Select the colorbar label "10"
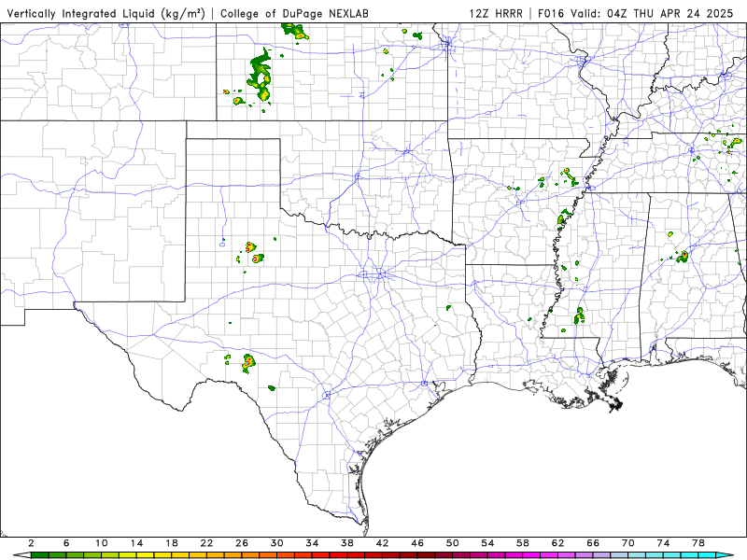Image resolution: width=747 pixels, height=560 pixels. point(102,543)
